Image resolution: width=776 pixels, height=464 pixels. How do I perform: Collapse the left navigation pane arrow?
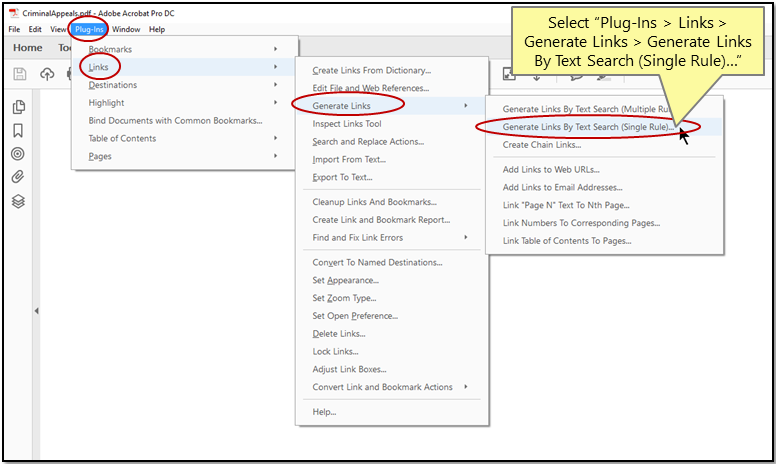[37, 311]
